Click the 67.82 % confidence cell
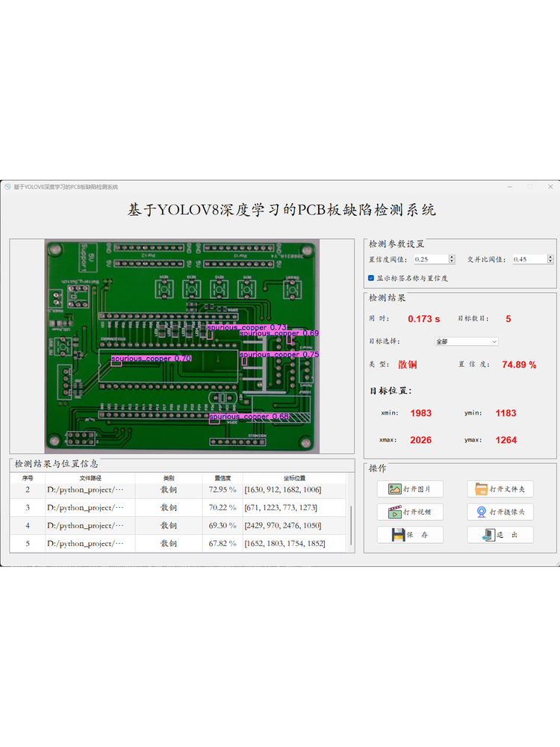This screenshot has width=560, height=747. pos(223,544)
